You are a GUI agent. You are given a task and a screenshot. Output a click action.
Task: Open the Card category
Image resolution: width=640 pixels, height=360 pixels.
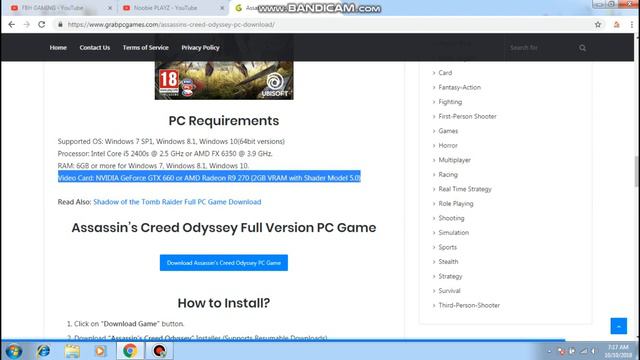pyautogui.click(x=445, y=73)
